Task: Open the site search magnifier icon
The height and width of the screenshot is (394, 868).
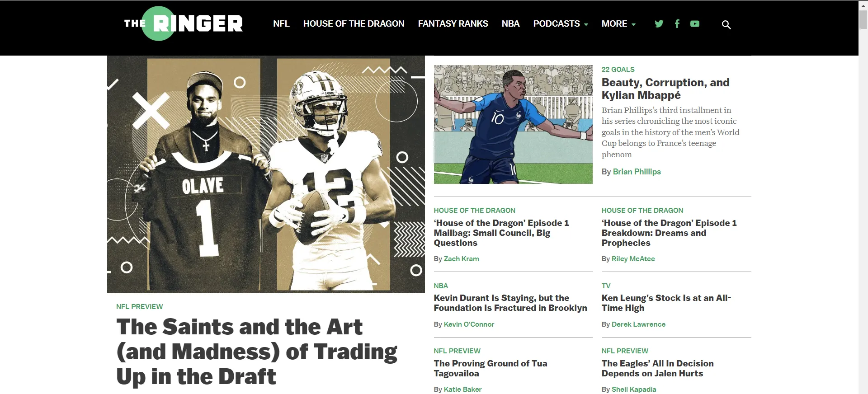Action: [726, 24]
